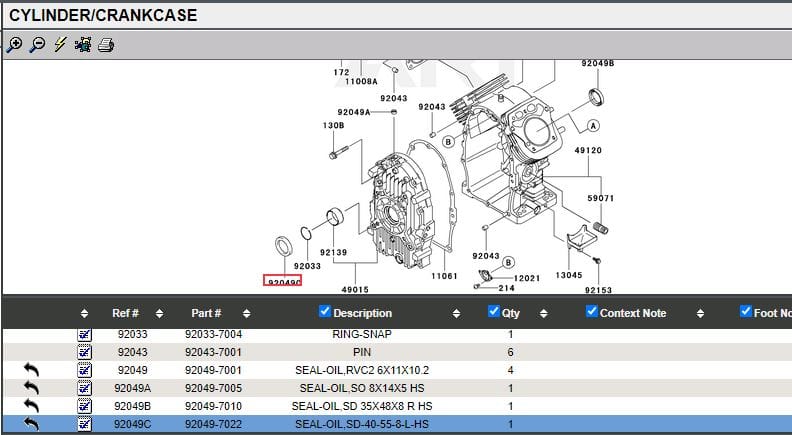Click the print icon in toolbar

[106, 45]
